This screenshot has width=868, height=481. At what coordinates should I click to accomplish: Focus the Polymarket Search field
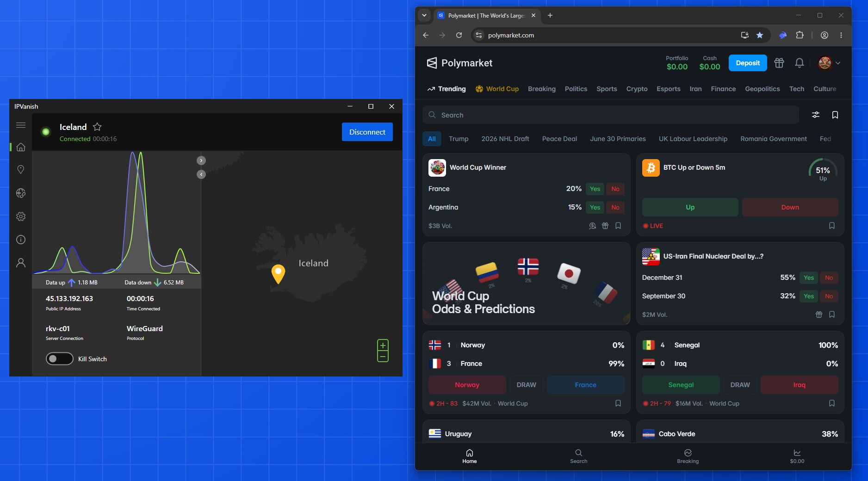coord(611,115)
